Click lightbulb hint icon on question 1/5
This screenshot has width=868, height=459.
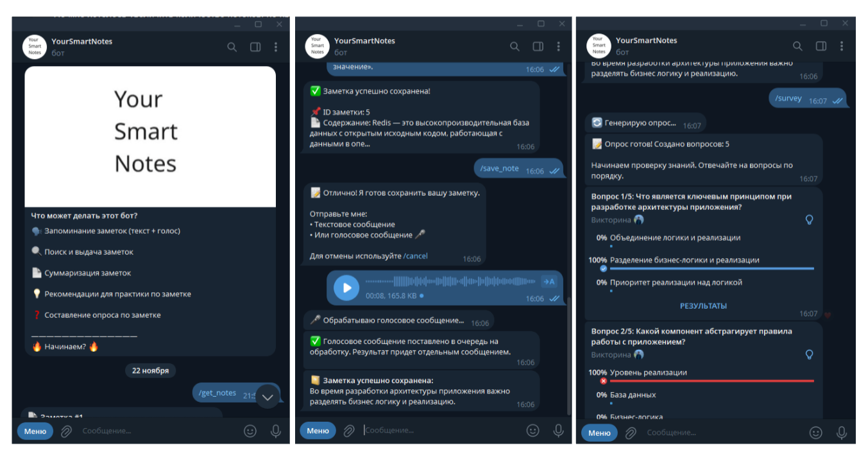tap(810, 220)
